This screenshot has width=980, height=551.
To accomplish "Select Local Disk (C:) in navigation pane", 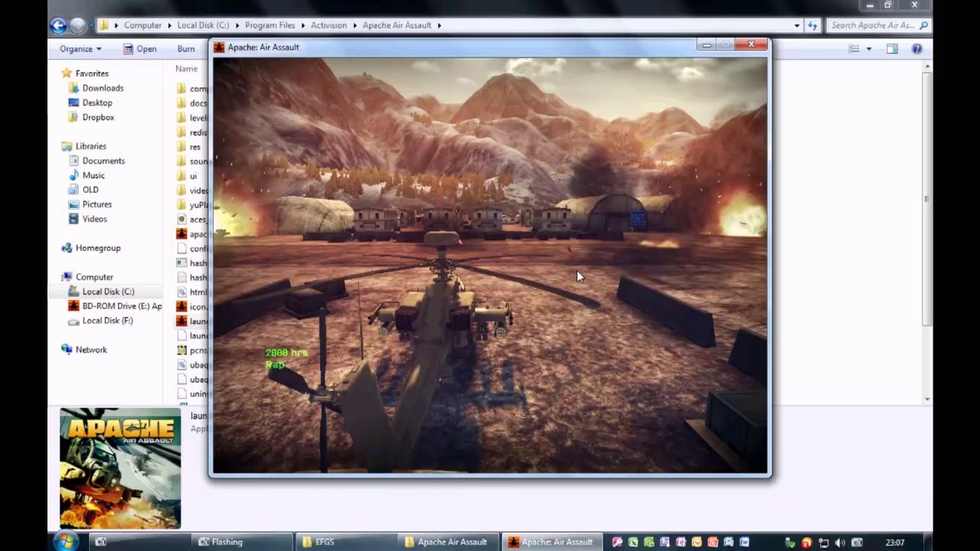I will coord(108,292).
